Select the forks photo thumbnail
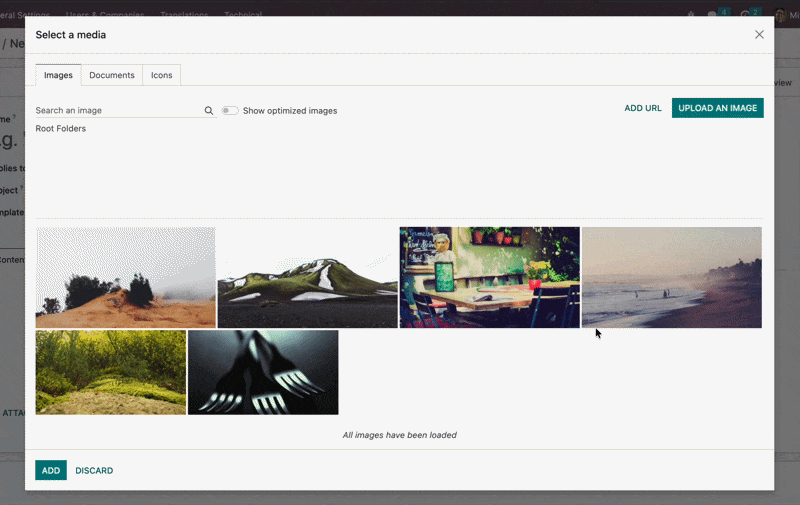The image size is (800, 505). [x=263, y=372]
